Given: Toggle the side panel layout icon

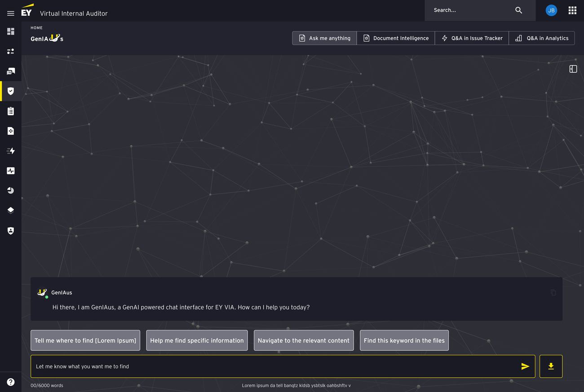Looking at the screenshot, I should click(573, 69).
